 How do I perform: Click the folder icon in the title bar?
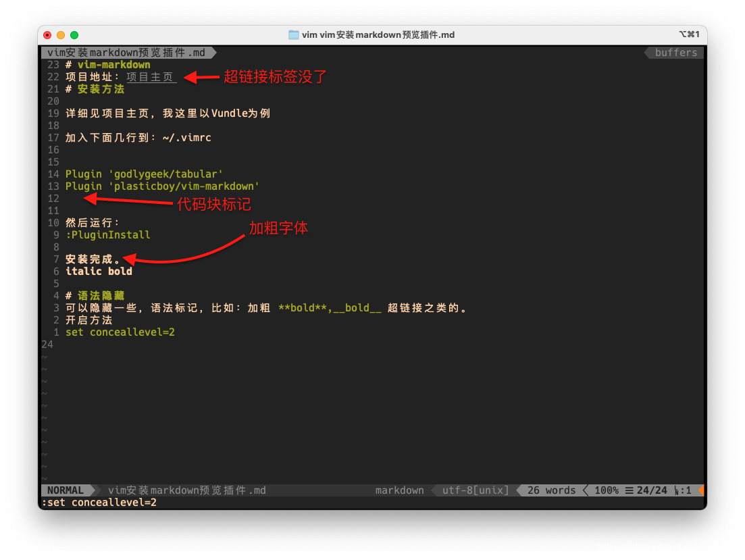(x=294, y=34)
